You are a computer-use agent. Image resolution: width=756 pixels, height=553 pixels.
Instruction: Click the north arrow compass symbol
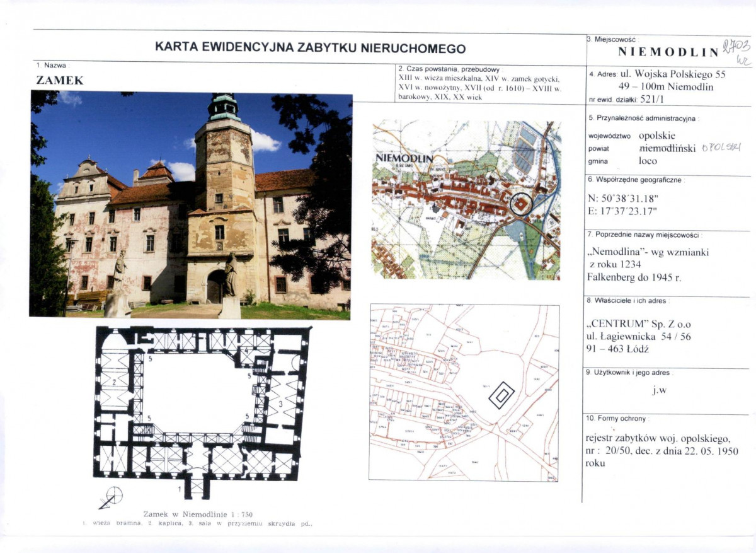[x=112, y=498]
